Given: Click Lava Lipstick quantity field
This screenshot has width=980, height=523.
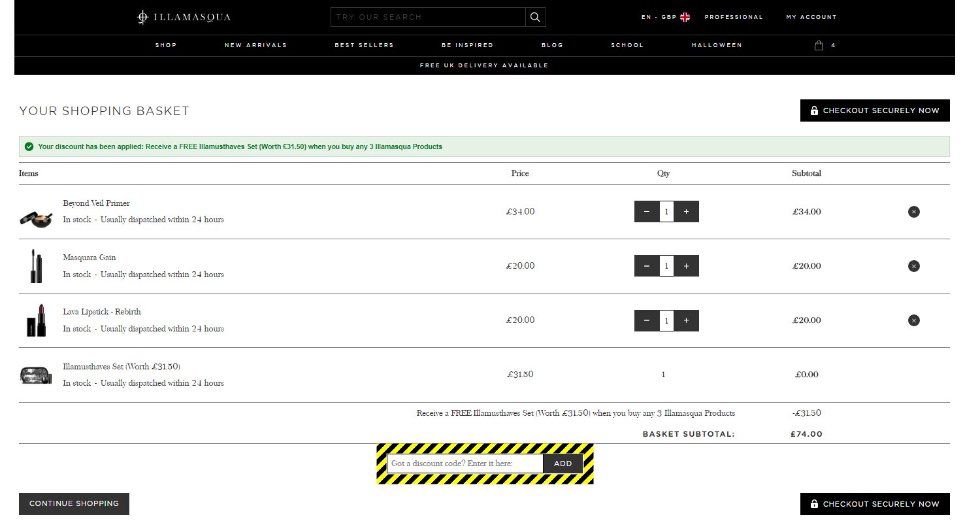Looking at the screenshot, I should (x=666, y=320).
